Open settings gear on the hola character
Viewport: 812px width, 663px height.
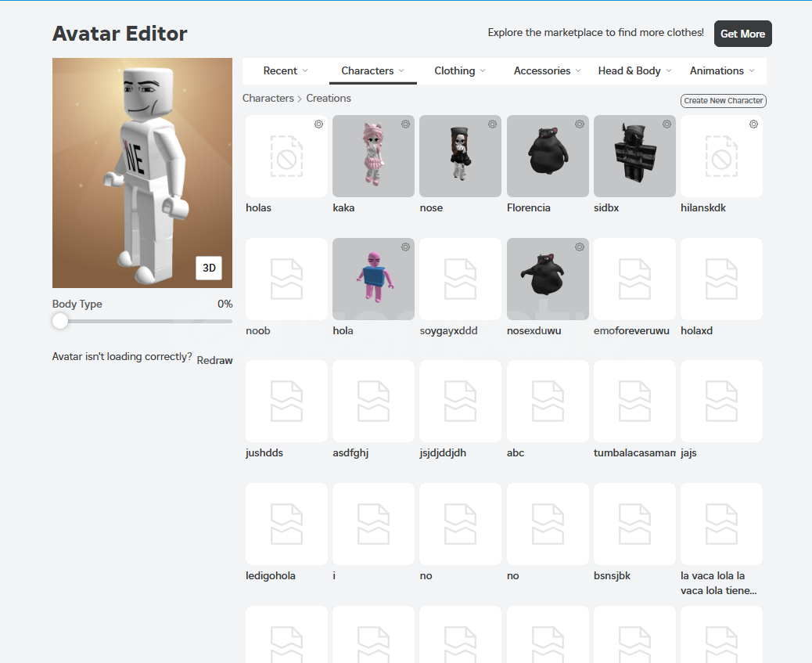405,247
